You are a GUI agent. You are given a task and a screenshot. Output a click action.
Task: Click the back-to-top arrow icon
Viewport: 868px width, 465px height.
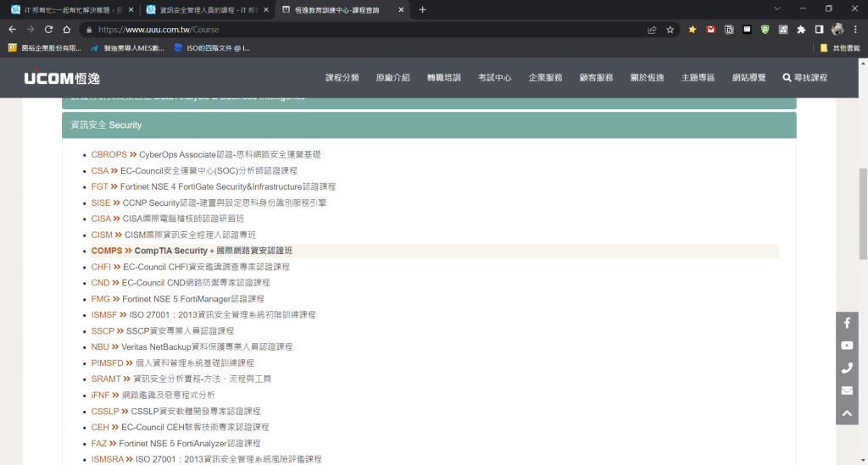847,413
